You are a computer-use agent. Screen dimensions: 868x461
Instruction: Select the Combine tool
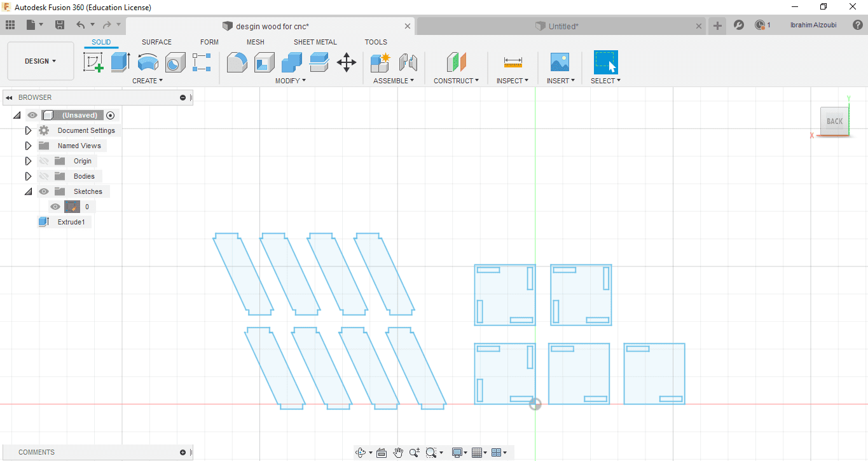coord(292,62)
